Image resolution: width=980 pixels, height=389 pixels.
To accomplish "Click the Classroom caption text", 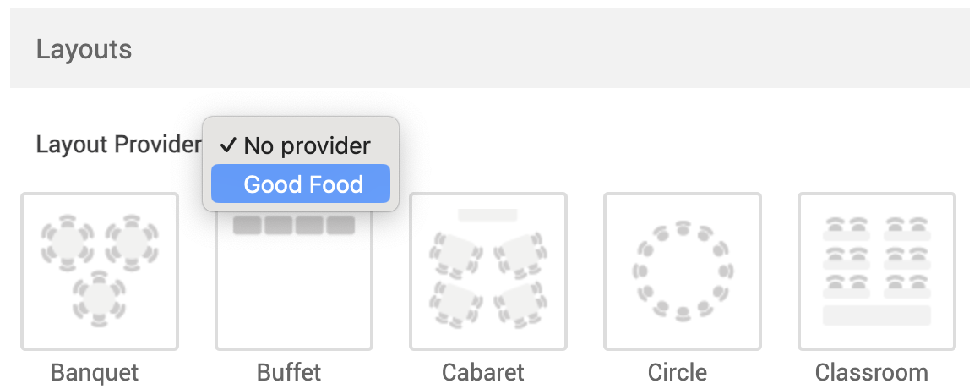I will coord(872,372).
